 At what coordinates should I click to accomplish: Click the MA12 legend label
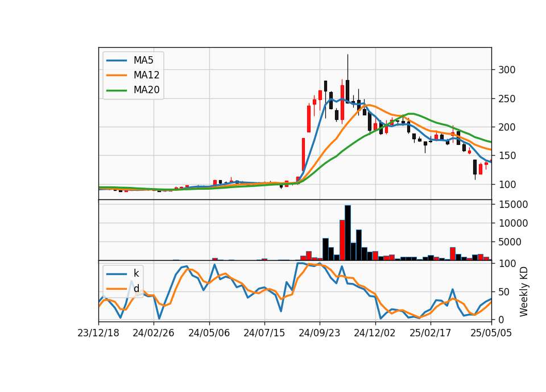146,75
